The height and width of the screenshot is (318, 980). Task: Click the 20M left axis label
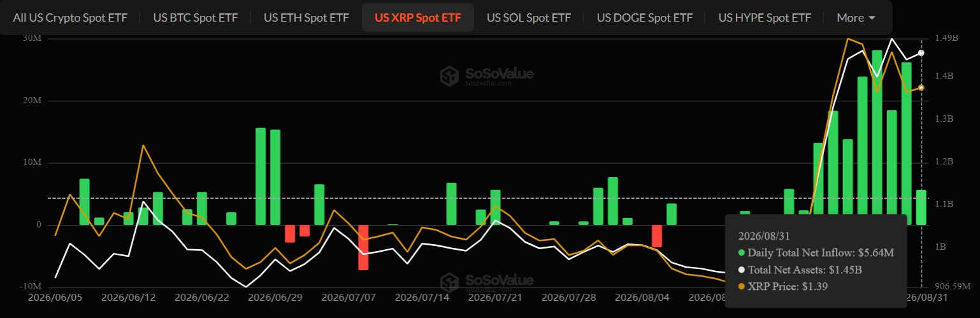click(32, 101)
